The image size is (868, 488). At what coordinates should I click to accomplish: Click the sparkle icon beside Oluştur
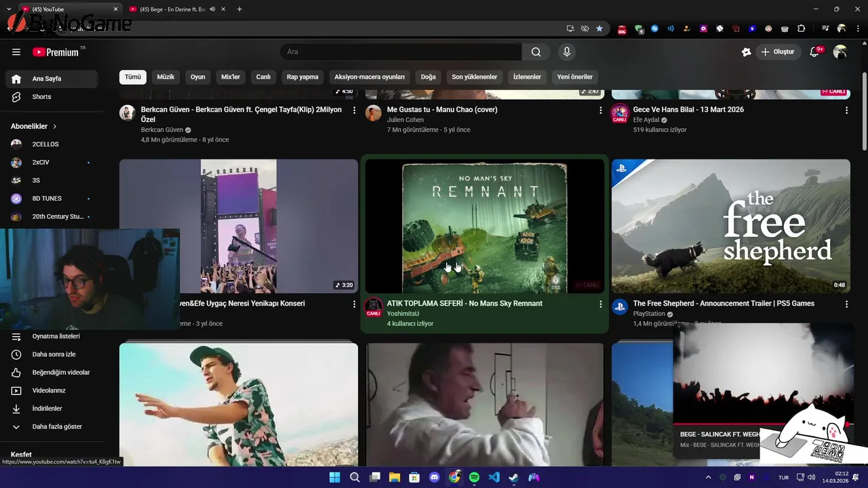(746, 52)
